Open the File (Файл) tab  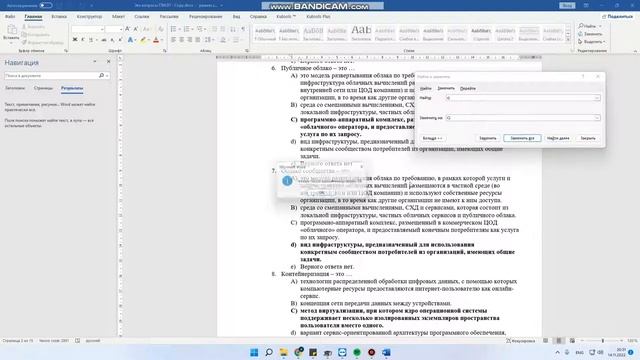click(x=10, y=16)
